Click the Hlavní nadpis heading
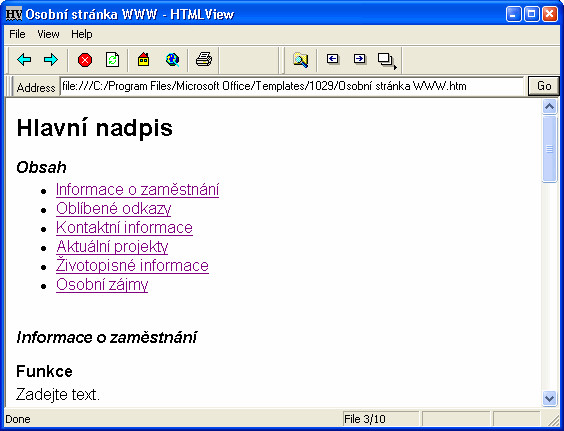564x431 pixels. 95,128
